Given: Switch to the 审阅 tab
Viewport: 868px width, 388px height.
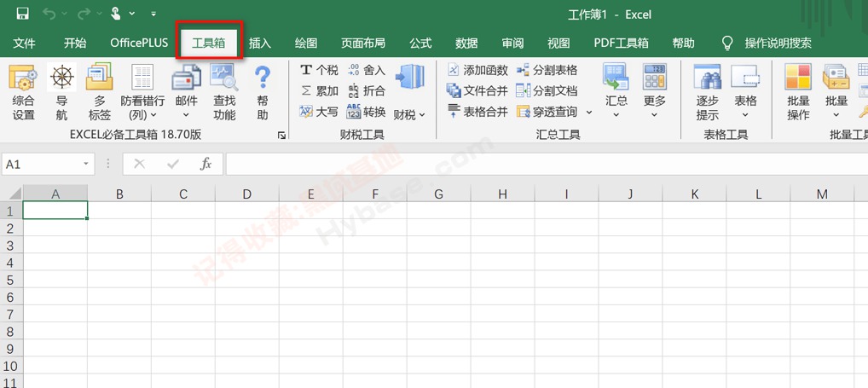Looking at the screenshot, I should click(x=512, y=43).
